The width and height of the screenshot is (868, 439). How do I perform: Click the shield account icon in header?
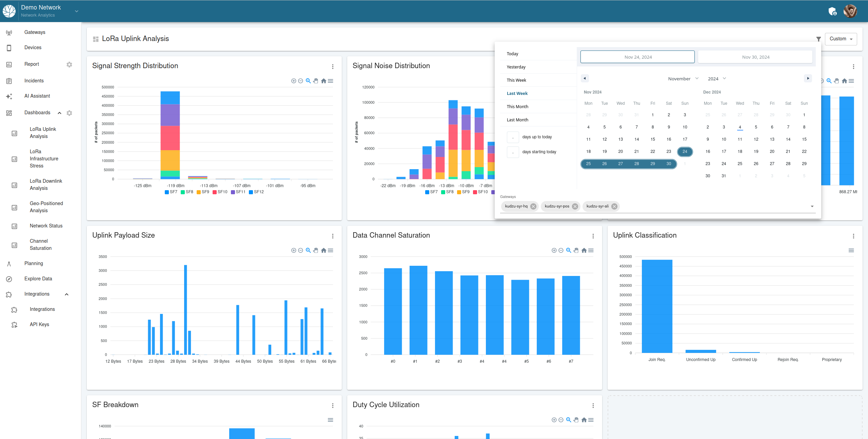(832, 12)
